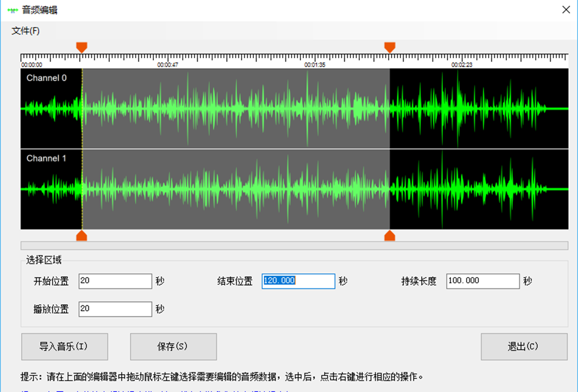The height and width of the screenshot is (392, 578).
Task: Save audio with the 保存(S) button
Action: (x=173, y=347)
